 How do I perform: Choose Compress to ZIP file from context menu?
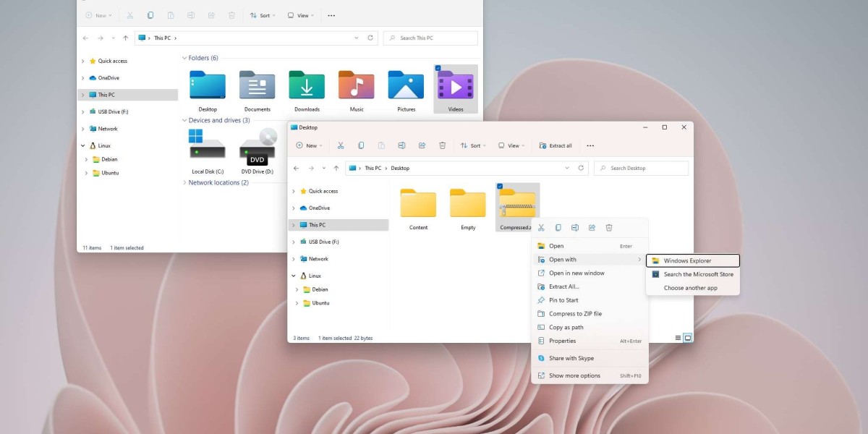(590, 314)
